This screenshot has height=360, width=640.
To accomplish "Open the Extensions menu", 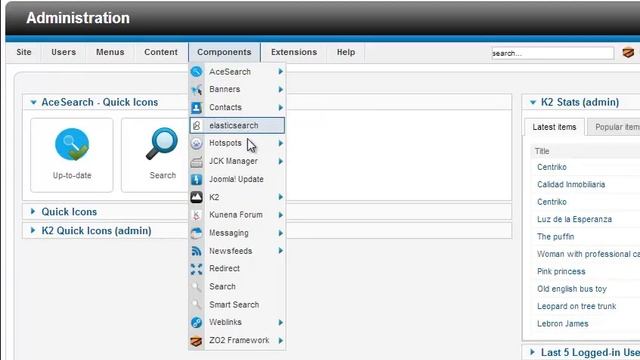I will point(294,52).
